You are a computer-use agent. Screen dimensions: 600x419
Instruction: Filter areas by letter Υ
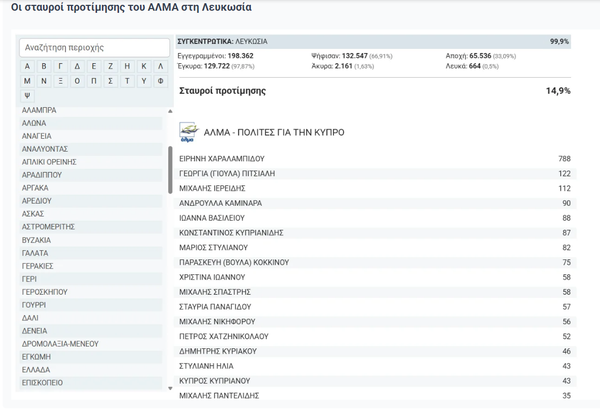[144, 81]
